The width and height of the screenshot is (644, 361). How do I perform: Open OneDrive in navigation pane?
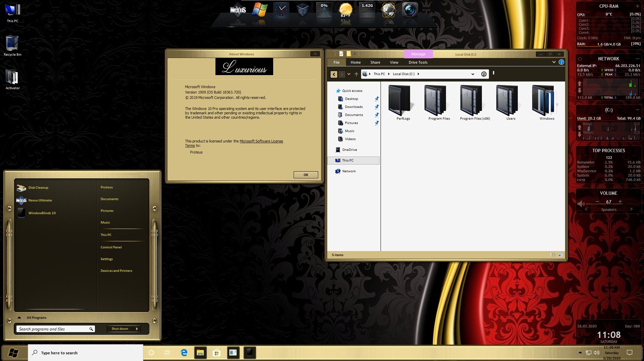click(349, 149)
